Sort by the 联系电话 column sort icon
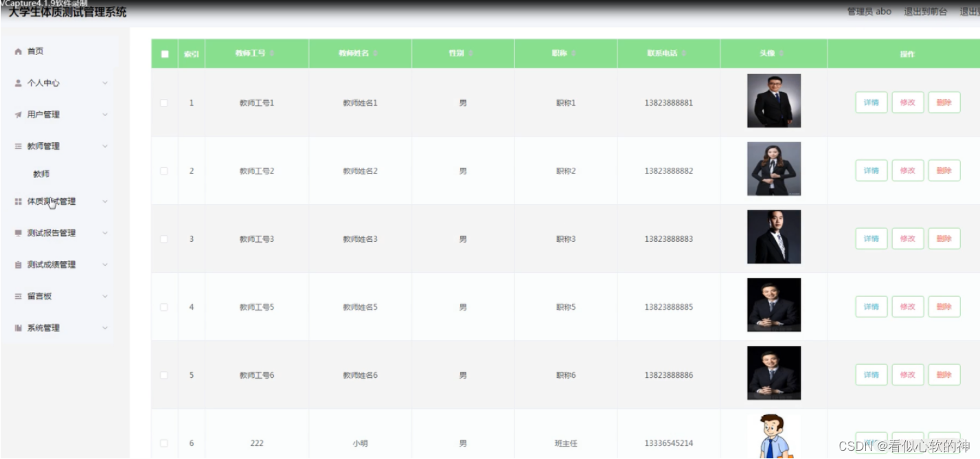The height and width of the screenshot is (459, 980). pyautogui.click(x=685, y=54)
